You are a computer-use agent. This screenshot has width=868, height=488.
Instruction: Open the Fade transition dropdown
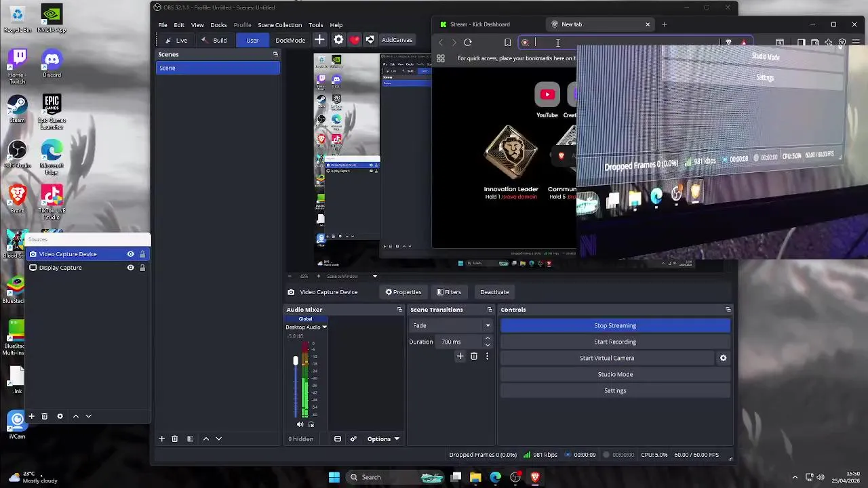(451, 325)
